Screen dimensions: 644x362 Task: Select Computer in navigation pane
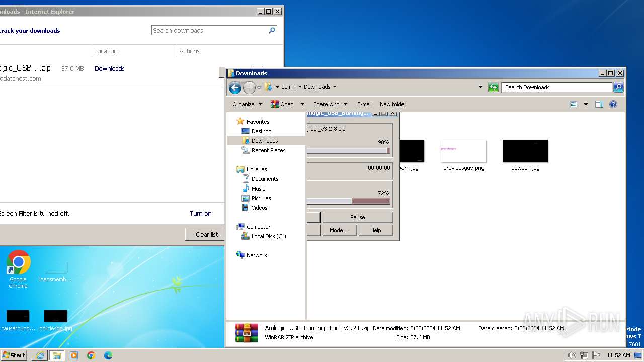point(258,227)
